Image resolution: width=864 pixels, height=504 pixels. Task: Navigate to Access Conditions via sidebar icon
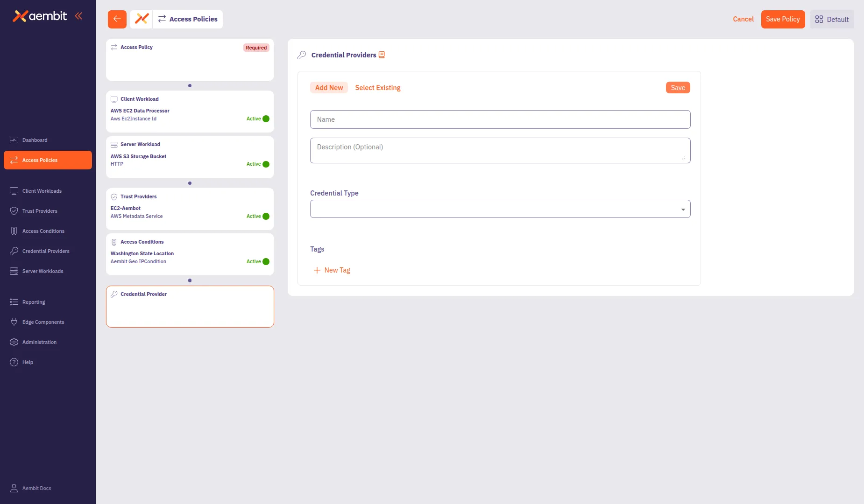tap(43, 231)
